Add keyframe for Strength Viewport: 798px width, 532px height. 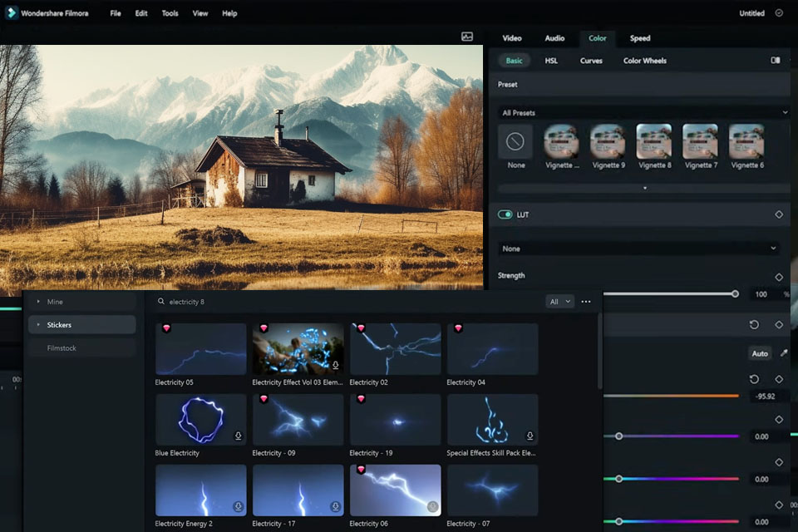click(x=779, y=277)
